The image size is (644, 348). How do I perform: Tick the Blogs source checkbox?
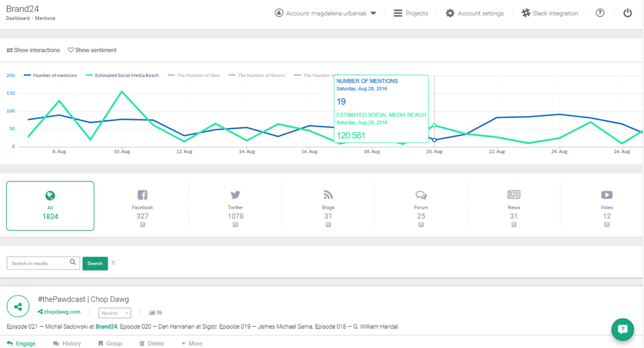click(x=328, y=224)
